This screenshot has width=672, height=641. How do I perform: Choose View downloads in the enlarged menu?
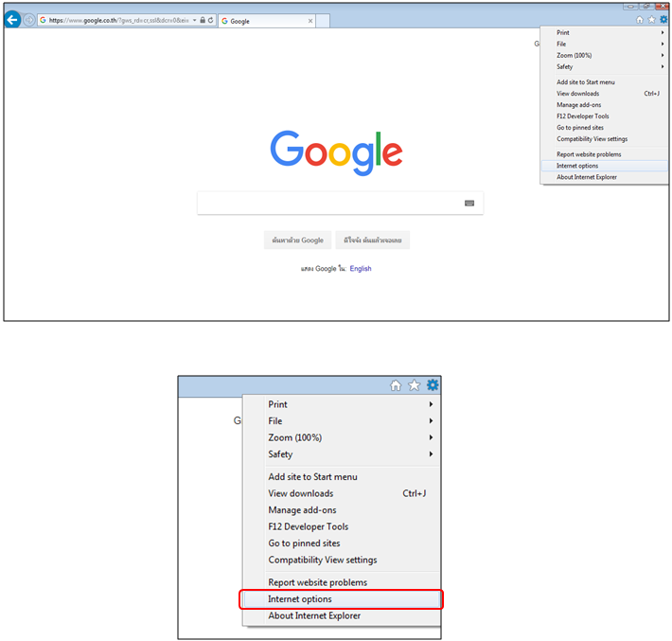[x=342, y=493]
